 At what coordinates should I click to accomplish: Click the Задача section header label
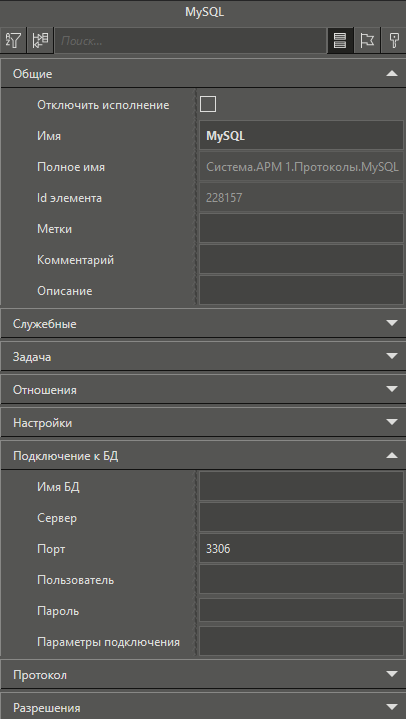(x=32, y=357)
